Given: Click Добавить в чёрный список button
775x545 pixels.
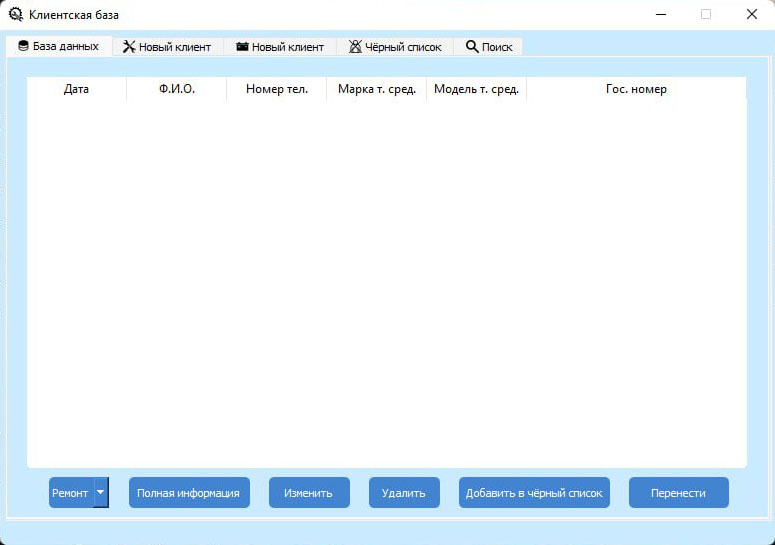Looking at the screenshot, I should 534,493.
